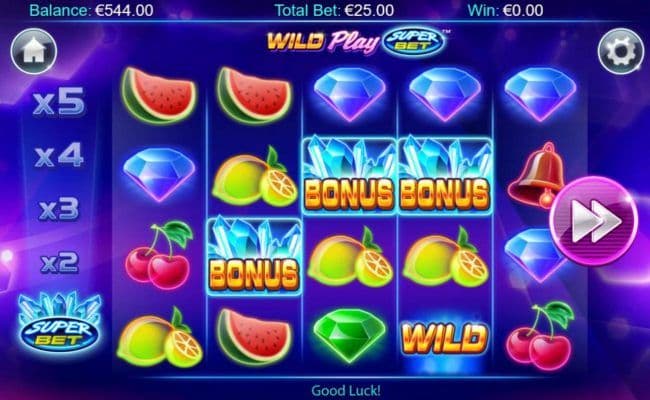Select the x2 Super Bet multiplier
The width and height of the screenshot is (650, 400).
coord(59,262)
